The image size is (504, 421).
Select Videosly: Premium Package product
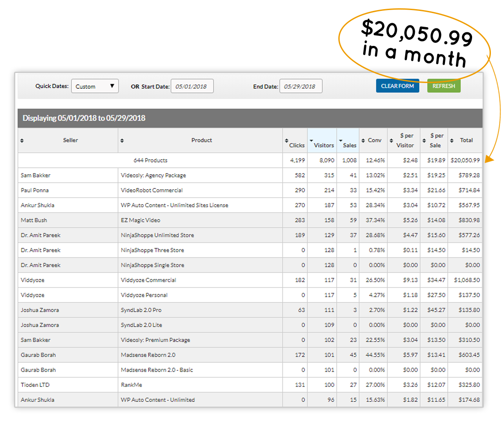[x=200, y=340]
